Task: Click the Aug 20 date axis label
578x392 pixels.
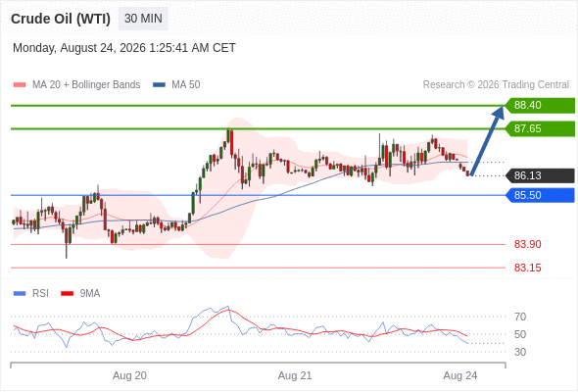Action: click(x=129, y=375)
